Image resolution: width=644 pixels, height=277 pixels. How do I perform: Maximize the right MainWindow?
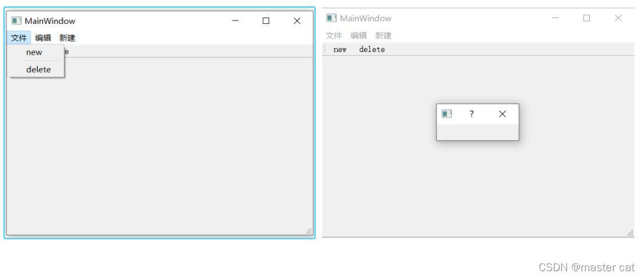click(586, 18)
